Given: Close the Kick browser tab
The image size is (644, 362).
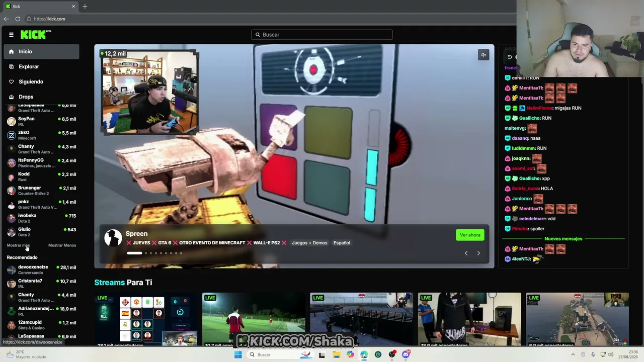Looking at the screenshot, I should tap(73, 7).
